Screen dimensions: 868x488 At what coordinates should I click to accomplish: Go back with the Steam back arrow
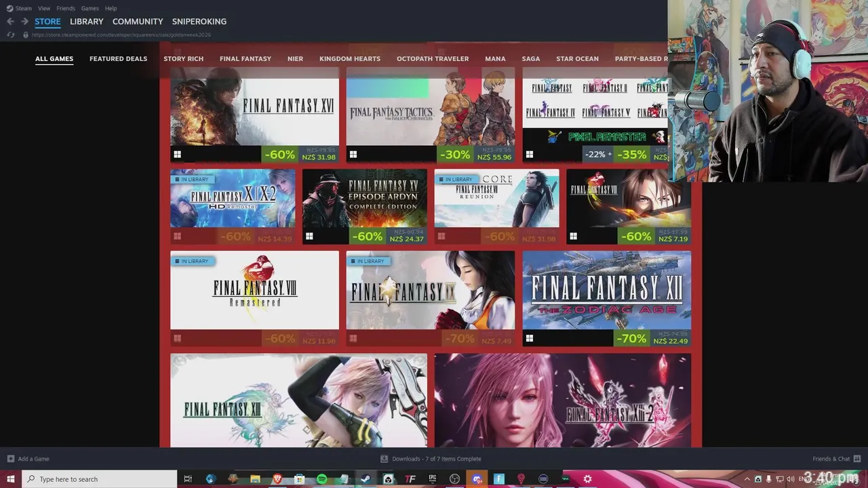point(10,22)
